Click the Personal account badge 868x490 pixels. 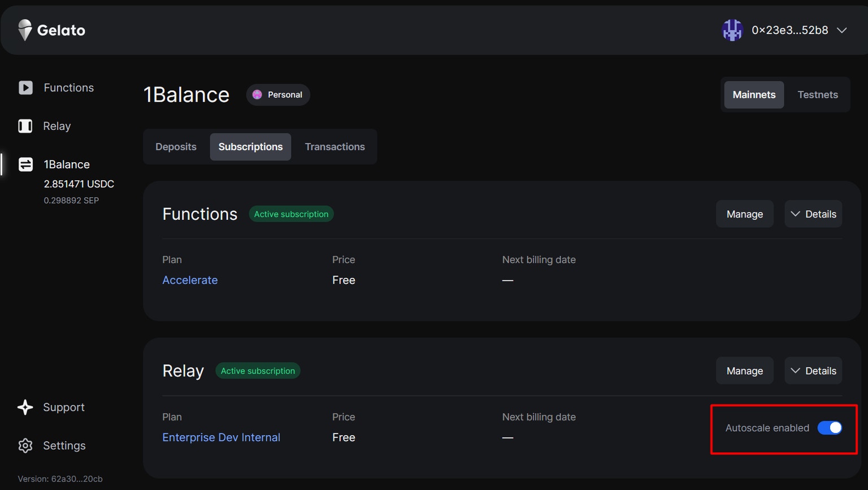(278, 94)
